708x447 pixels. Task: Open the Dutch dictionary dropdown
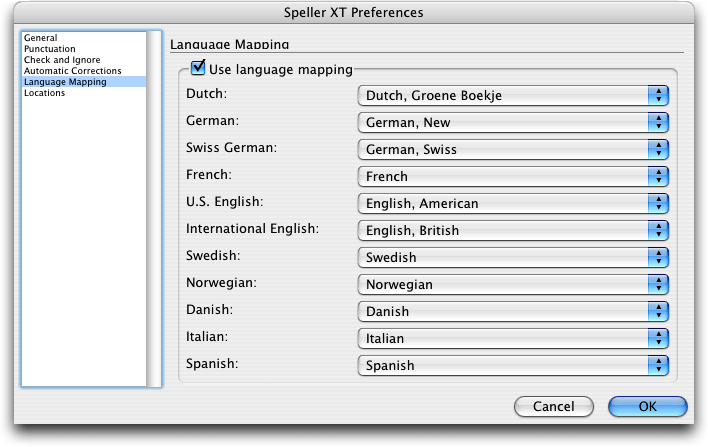click(x=513, y=96)
